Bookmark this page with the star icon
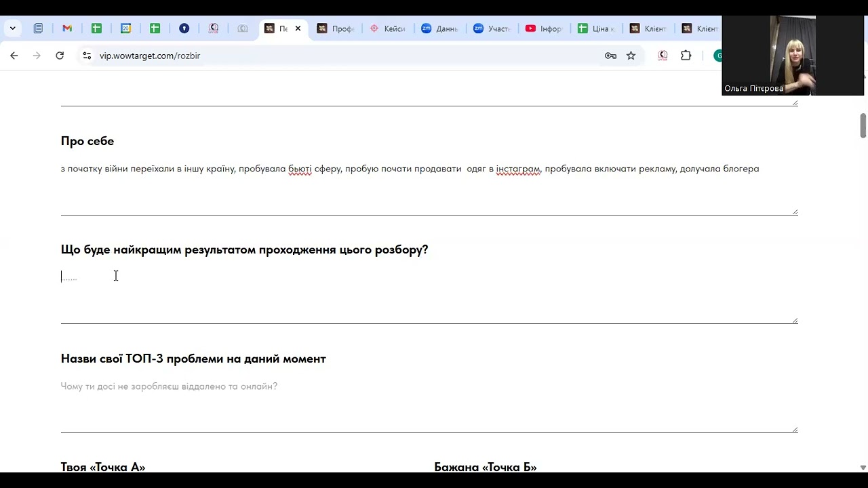Image resolution: width=868 pixels, height=488 pixels. (631, 56)
